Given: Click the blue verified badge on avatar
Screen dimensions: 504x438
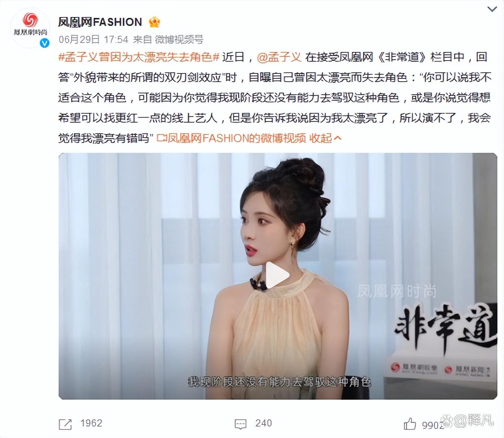Looking at the screenshot, I should (44, 43).
